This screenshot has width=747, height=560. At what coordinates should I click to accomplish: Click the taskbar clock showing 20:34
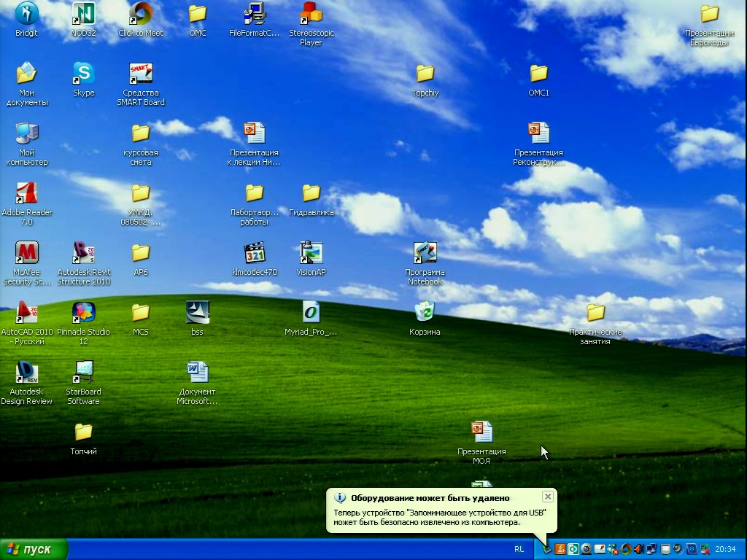(x=725, y=550)
